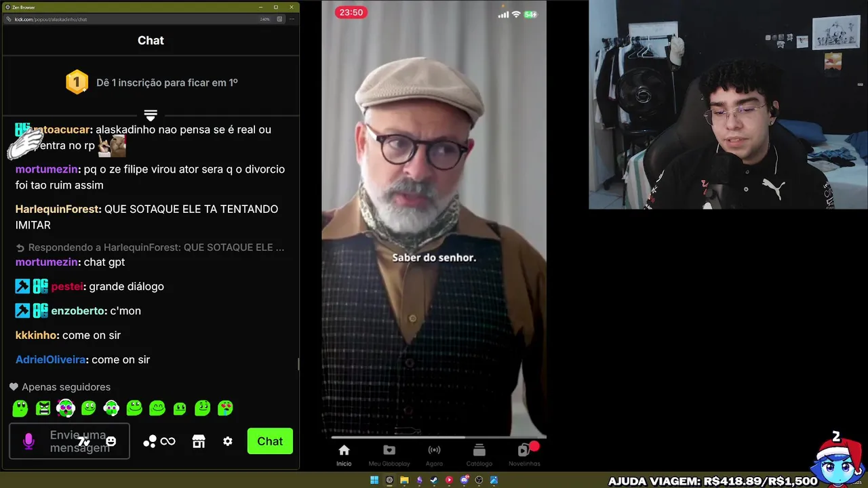Insert the angry green square emote
Viewport: 868px width, 488px height.
pyautogui.click(x=43, y=408)
